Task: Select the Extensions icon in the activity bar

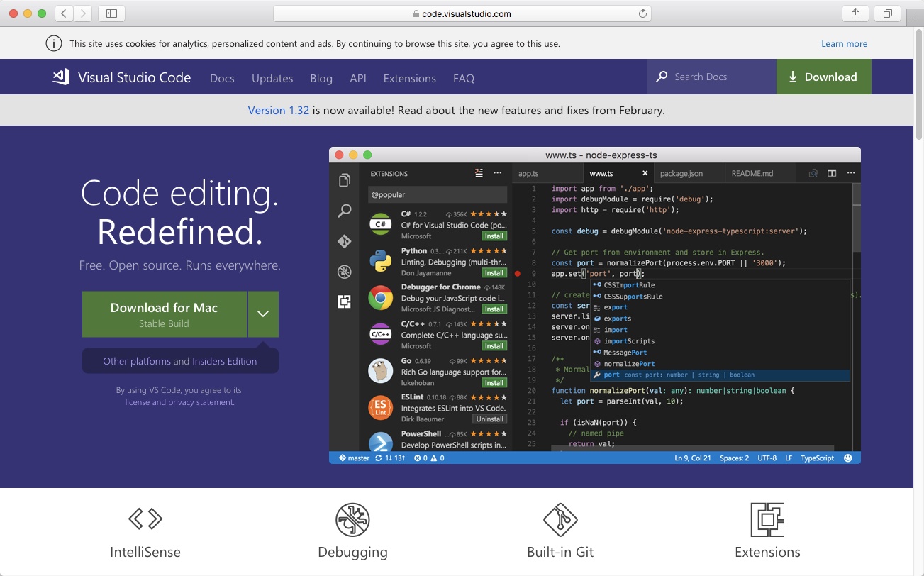Action: (x=345, y=301)
